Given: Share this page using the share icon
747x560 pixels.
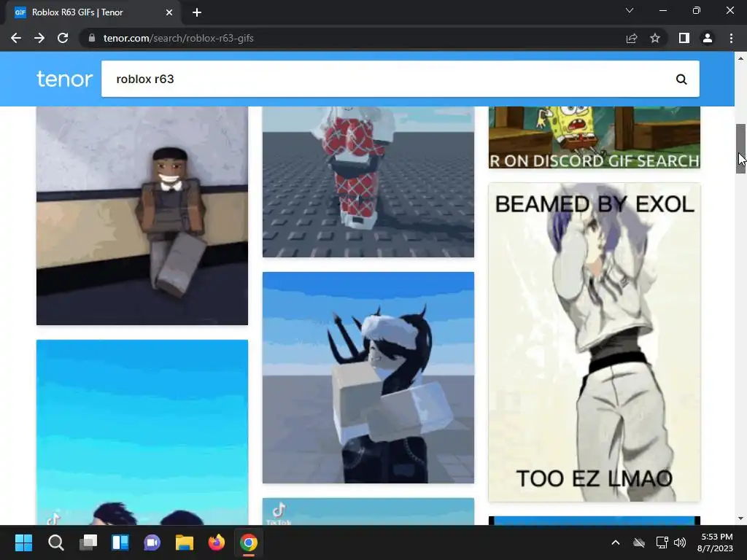Looking at the screenshot, I should click(632, 38).
